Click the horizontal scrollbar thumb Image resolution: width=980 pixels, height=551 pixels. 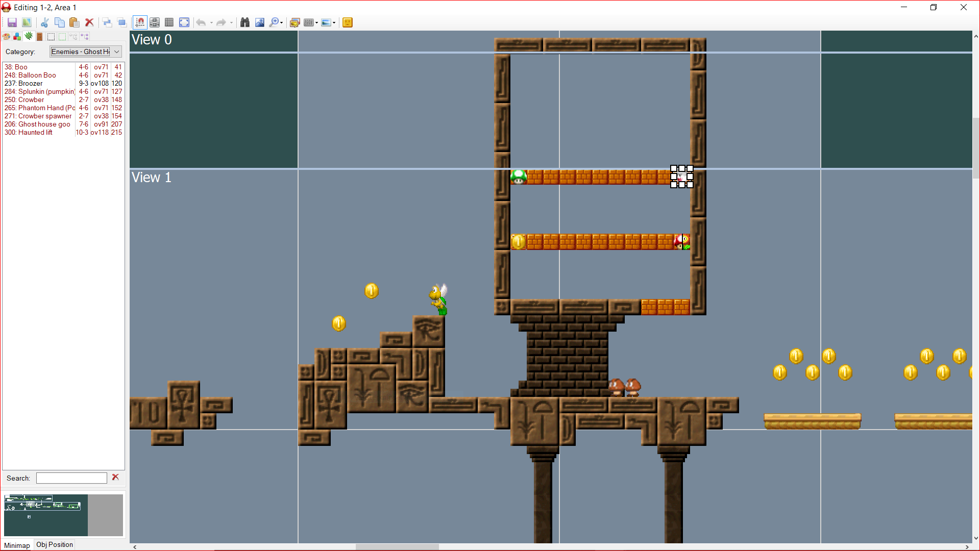(x=397, y=547)
